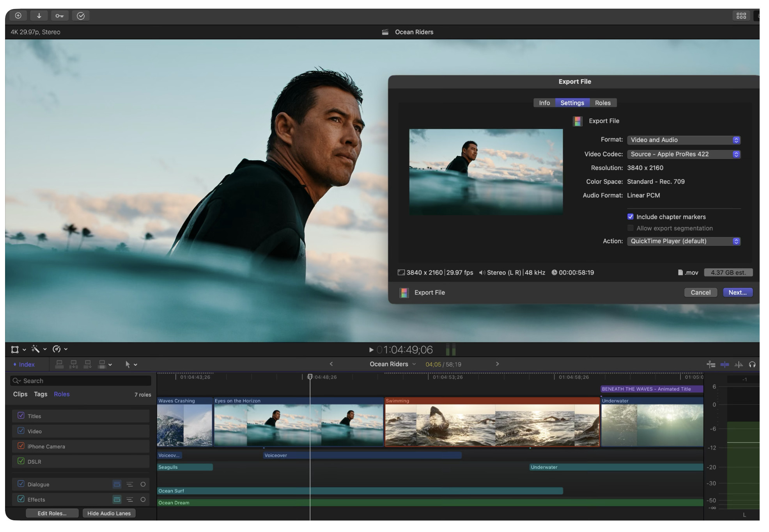
Task: Open Action dropdown QuickTime Player
Action: pos(684,241)
